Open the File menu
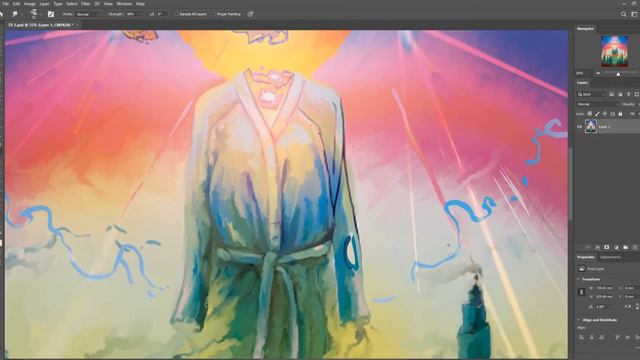 [x=6, y=4]
